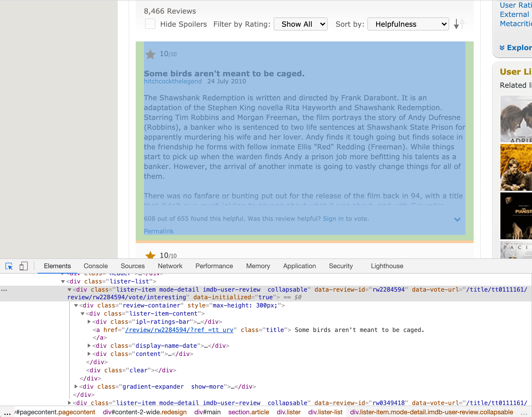Screen dimensions: 532x417
Task: Click '8,466 Reviews' count text
Action: (170, 11)
